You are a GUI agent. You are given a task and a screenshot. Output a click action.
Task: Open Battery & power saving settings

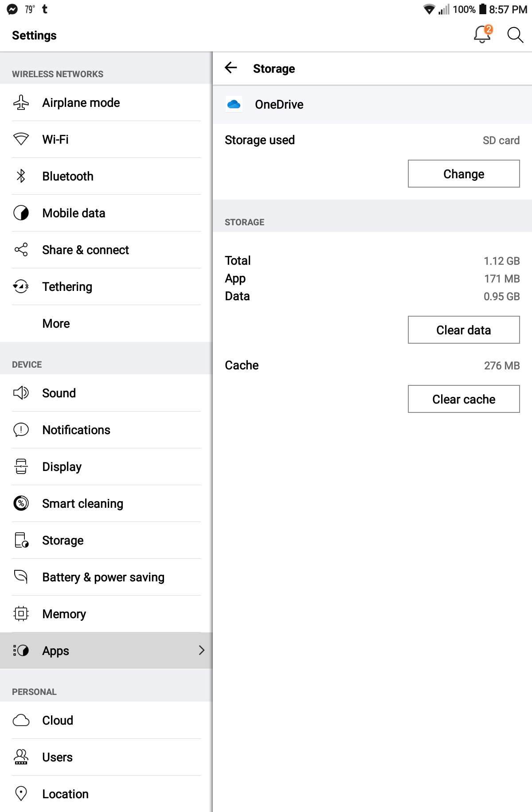[103, 577]
